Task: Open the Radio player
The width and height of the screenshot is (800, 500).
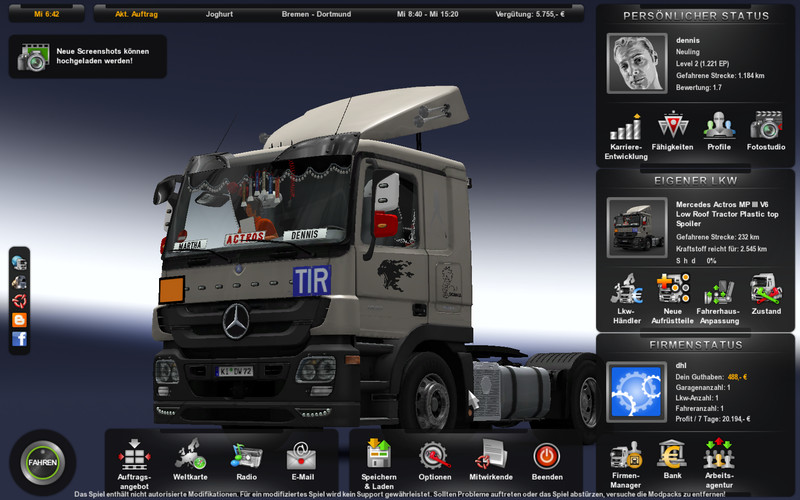Action: 246,459
